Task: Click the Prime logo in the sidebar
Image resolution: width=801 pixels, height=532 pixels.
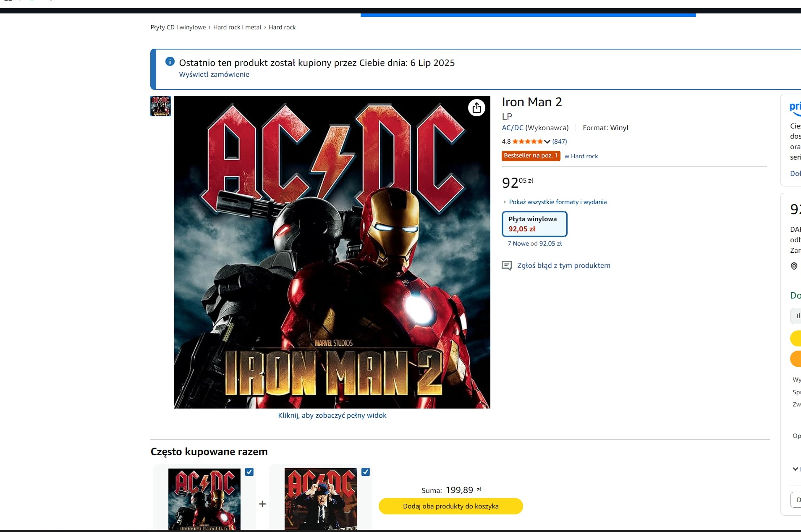Action: pyautogui.click(x=795, y=107)
